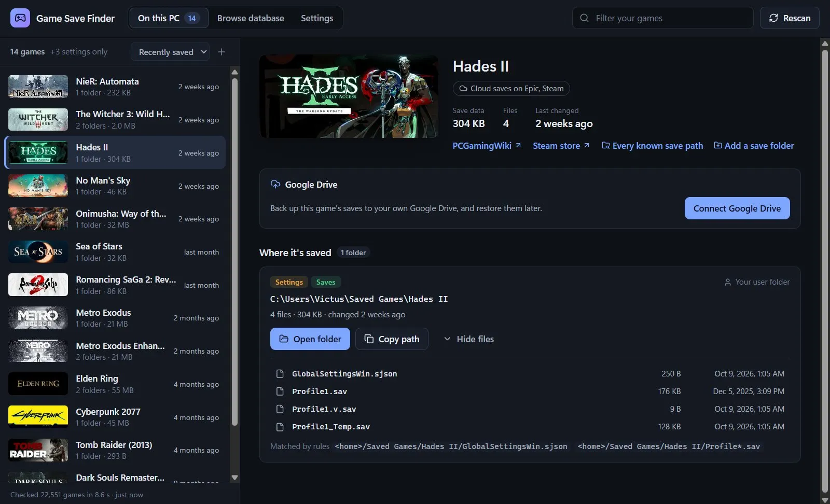Click the file icon next to Profile1_Temp.sav

click(x=280, y=427)
